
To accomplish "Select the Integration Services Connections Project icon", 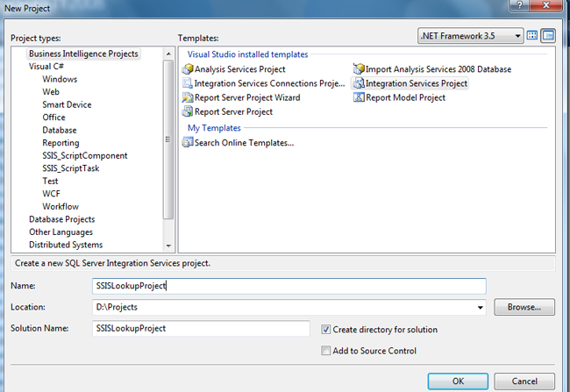I will tap(187, 83).
